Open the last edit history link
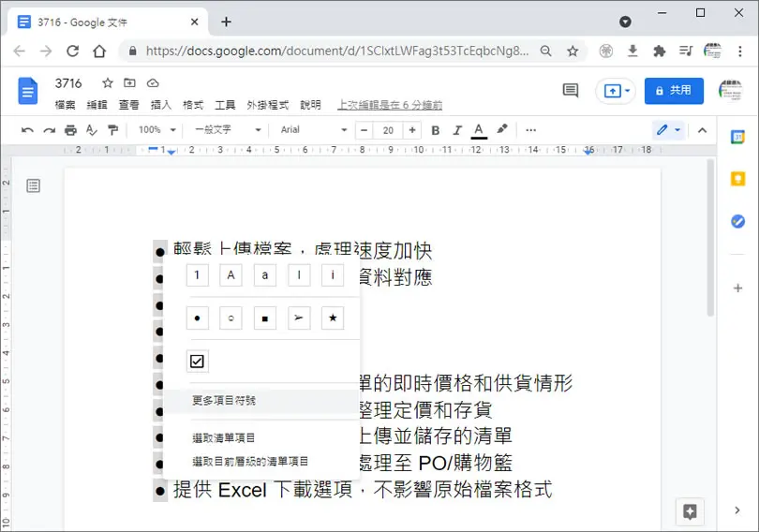 coord(390,105)
